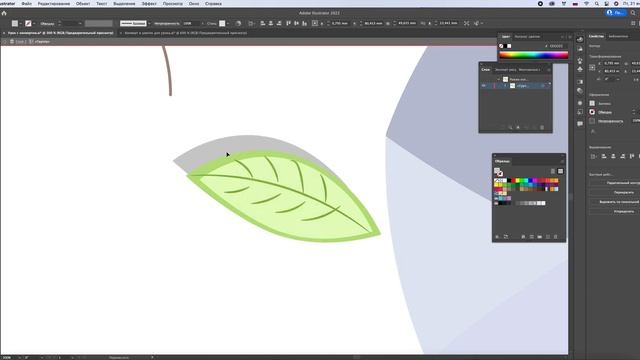Click the horizontal align right icon in control bar
The height and width of the screenshot is (360, 640).
click(279, 23)
